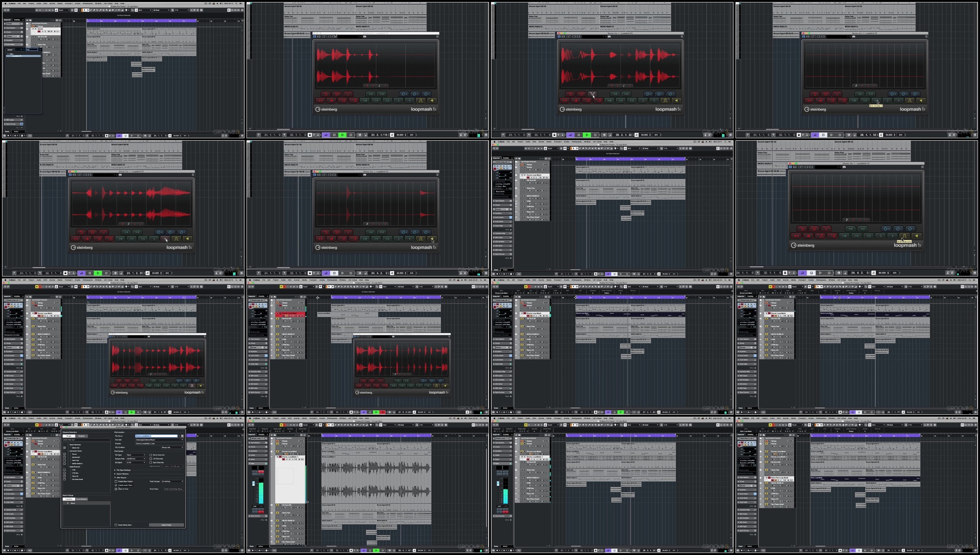Click the highlighted File Name text field
Screen dimensions: 980x555
[x=156, y=436]
